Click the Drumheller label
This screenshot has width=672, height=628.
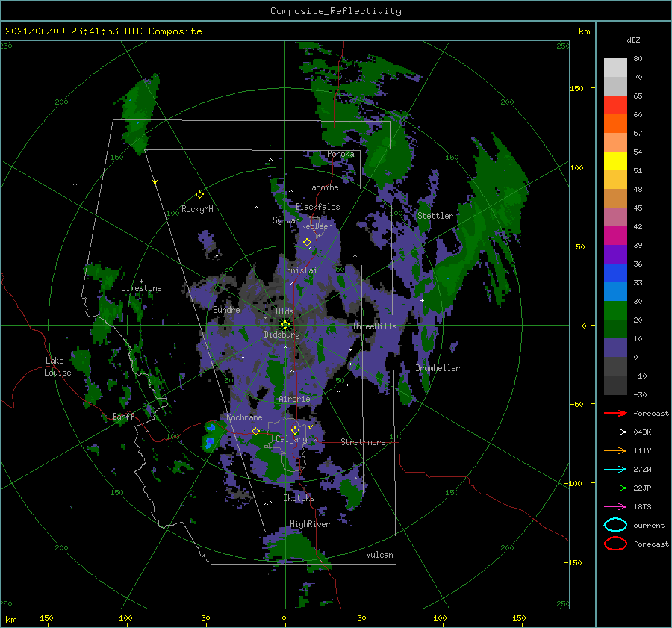pyautogui.click(x=438, y=368)
